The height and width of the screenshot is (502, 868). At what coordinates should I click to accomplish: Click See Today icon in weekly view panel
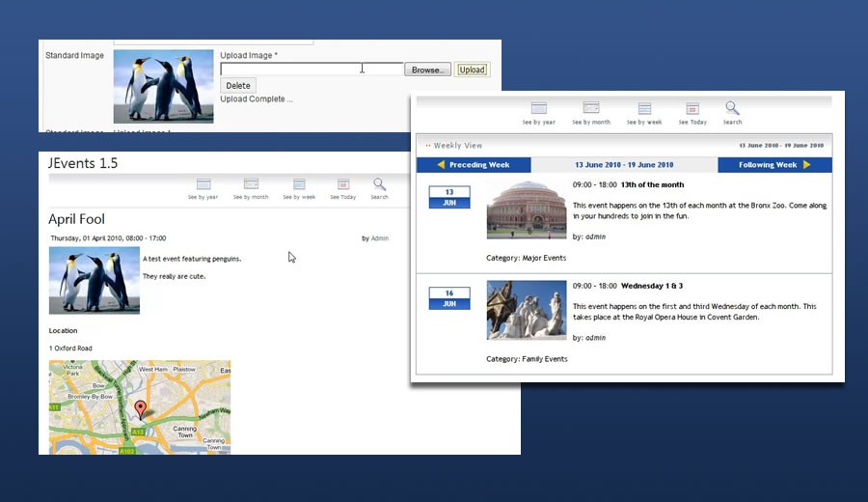click(x=692, y=109)
